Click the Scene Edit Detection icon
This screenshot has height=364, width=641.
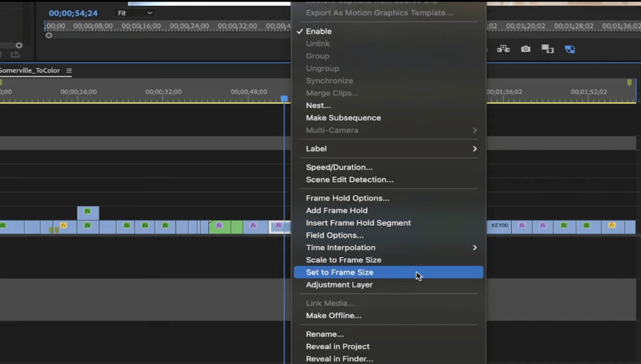point(349,179)
